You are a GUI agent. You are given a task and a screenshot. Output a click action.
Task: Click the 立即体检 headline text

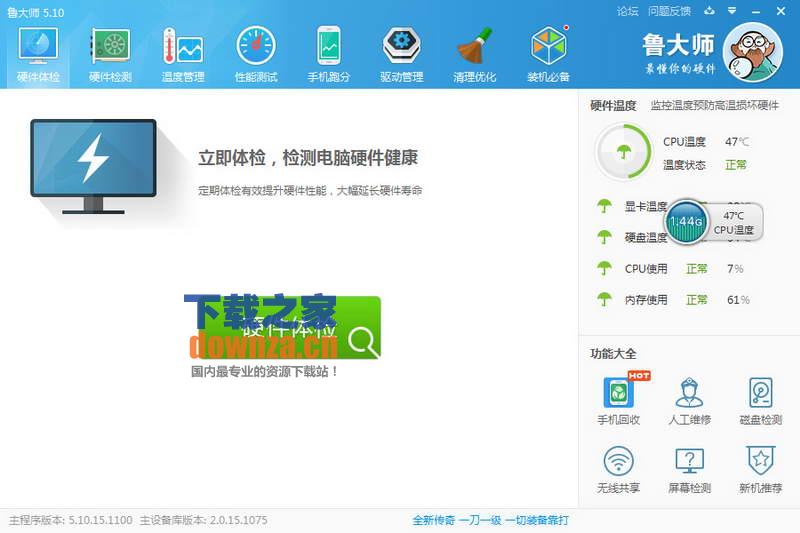[x=308, y=158]
